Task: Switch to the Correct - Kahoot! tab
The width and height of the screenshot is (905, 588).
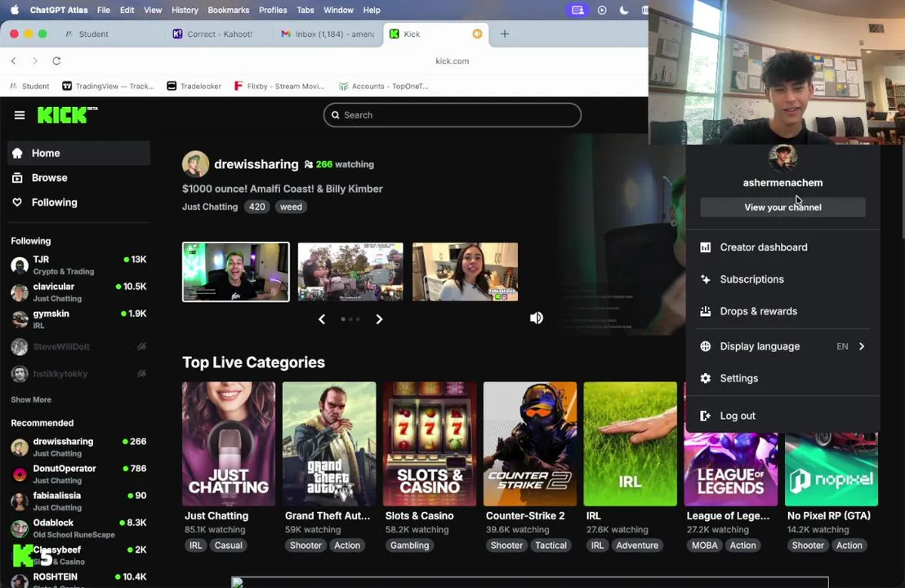Action: pyautogui.click(x=220, y=34)
